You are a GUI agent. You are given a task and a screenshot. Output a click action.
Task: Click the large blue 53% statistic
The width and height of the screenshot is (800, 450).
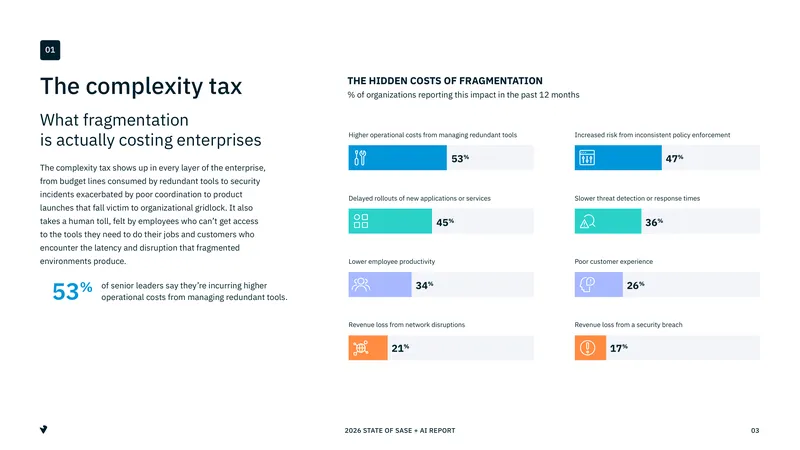(72, 291)
